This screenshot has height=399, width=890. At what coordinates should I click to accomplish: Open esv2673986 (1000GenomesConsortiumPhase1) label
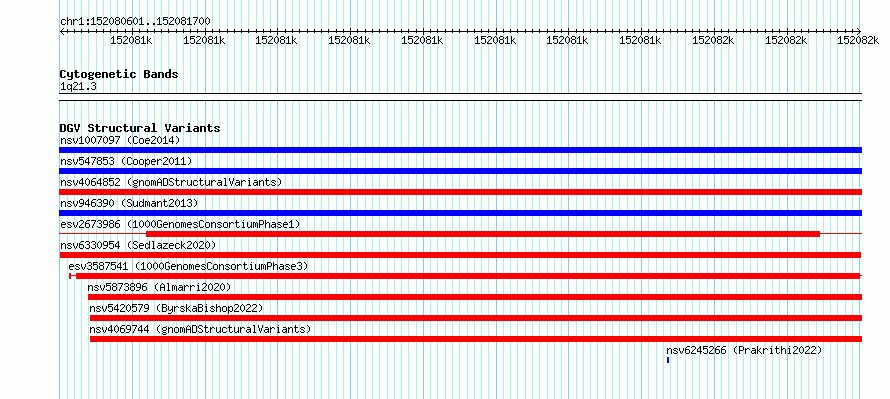[x=180, y=224]
